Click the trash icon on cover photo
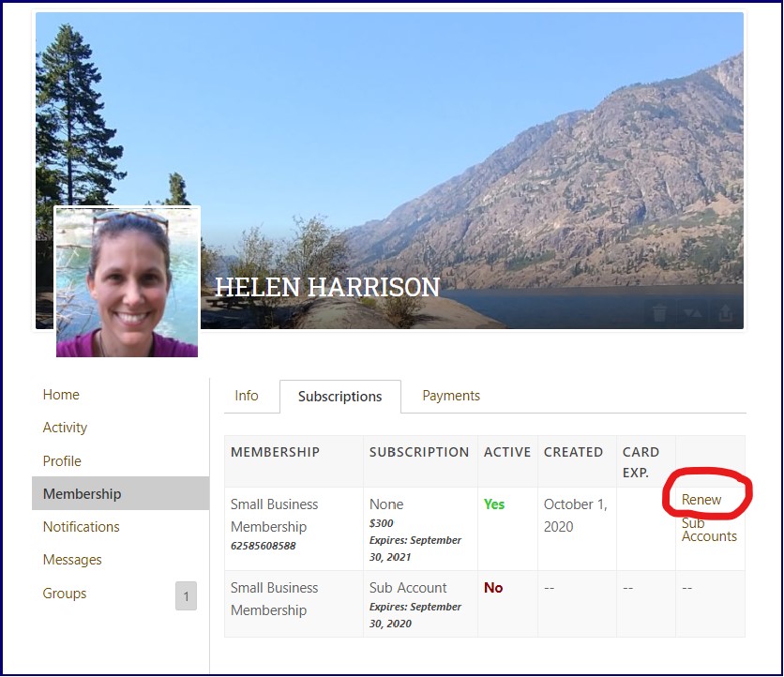The height and width of the screenshot is (677, 784). (x=660, y=313)
